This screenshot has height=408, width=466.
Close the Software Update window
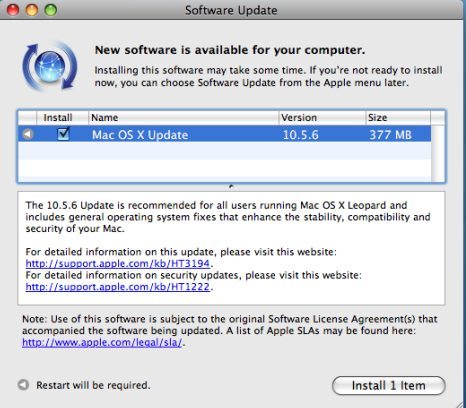click(13, 10)
